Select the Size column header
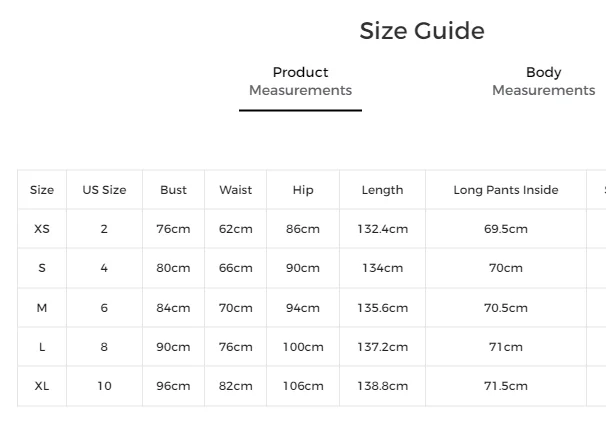 42,190
